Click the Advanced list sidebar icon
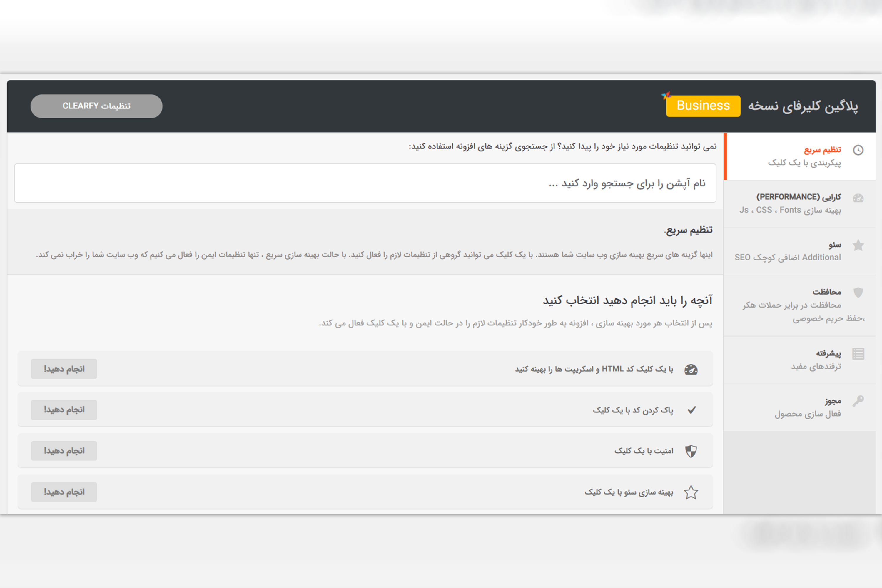882x588 pixels. pyautogui.click(x=858, y=354)
